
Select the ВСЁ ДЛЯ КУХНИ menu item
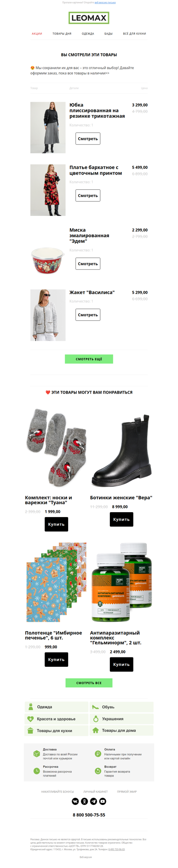(x=134, y=34)
